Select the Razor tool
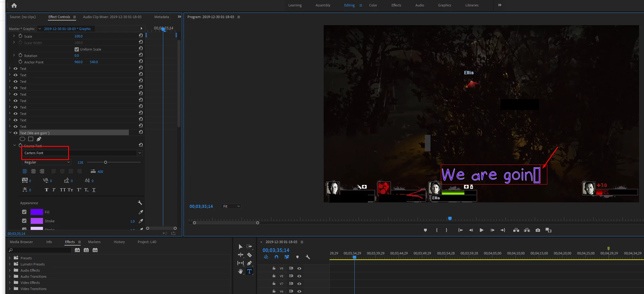 coord(249,255)
